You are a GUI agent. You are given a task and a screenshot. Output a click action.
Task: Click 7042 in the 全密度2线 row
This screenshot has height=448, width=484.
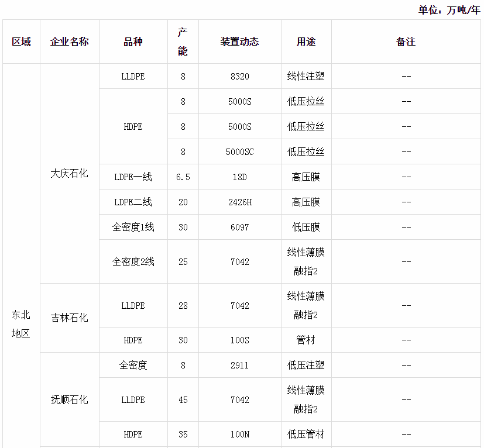tap(239, 261)
